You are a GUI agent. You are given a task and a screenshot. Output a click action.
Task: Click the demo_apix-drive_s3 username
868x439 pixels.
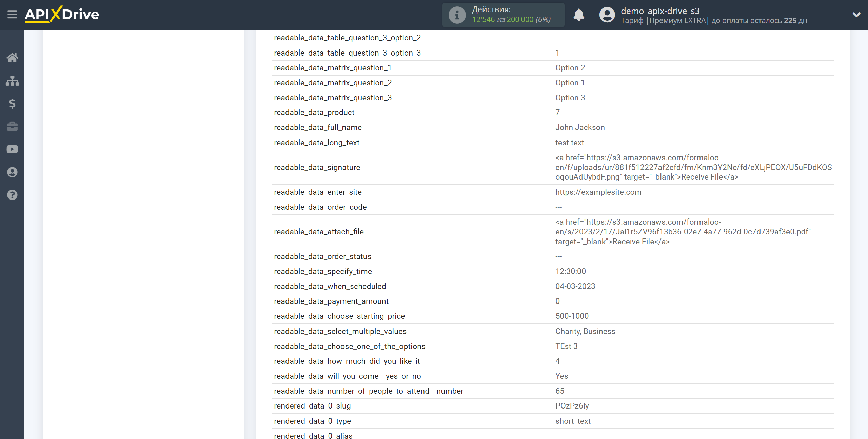click(660, 11)
